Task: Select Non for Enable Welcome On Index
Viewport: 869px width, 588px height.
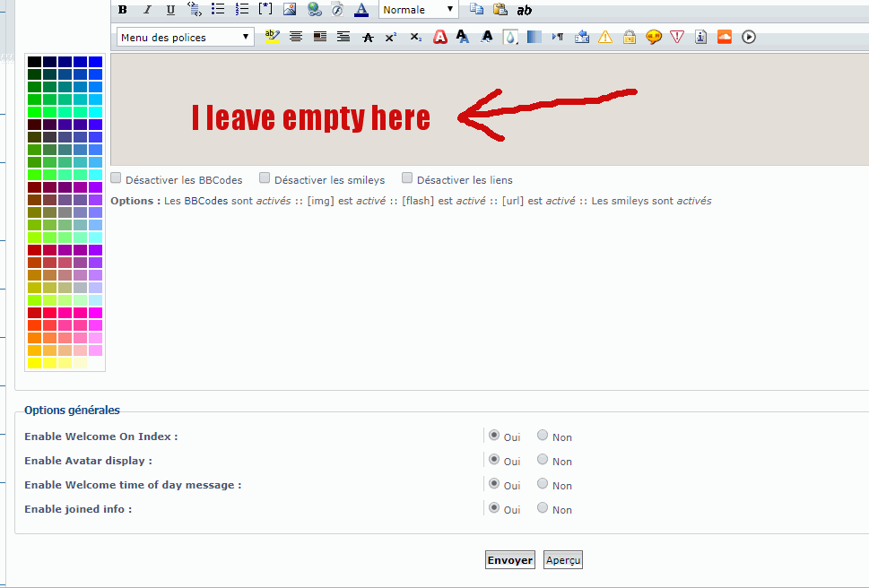Action: 543,436
